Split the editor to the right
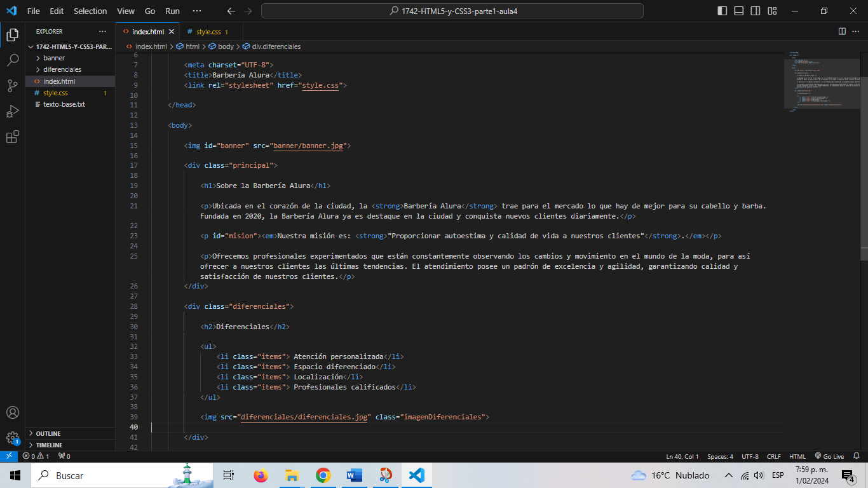Screen dimensions: 868x488 point(842,31)
